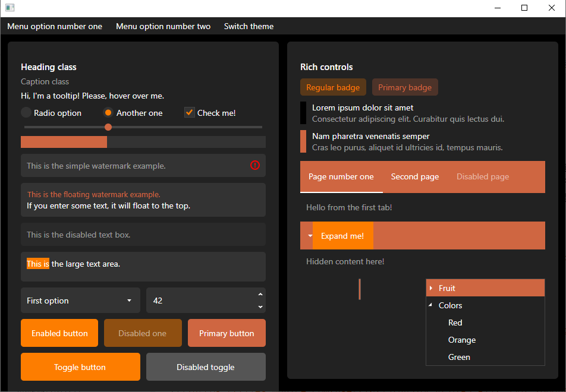Click the numeric field's down arrow
Image resolution: width=566 pixels, height=392 pixels.
pyautogui.click(x=260, y=306)
